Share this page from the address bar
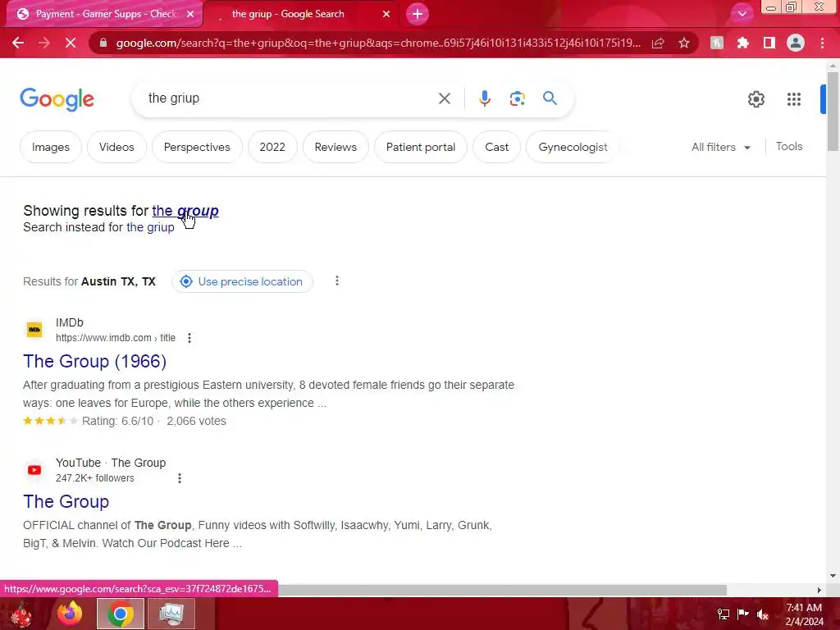 click(658, 43)
